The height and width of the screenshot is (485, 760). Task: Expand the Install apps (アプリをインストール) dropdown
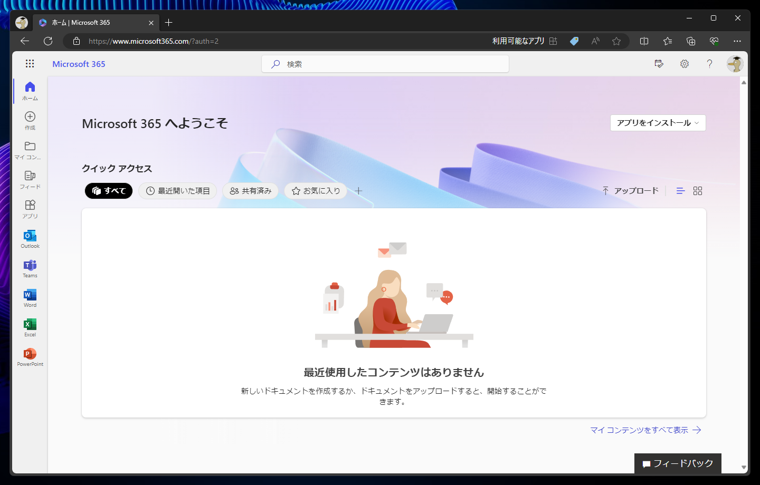click(658, 123)
